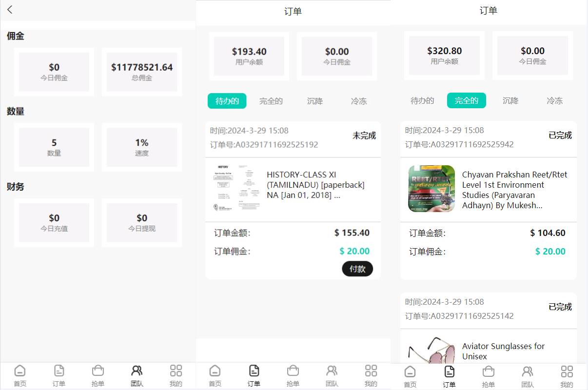Click the Aviator Sunglasses product image
Viewport: 588px width, 390px height.
(x=431, y=350)
